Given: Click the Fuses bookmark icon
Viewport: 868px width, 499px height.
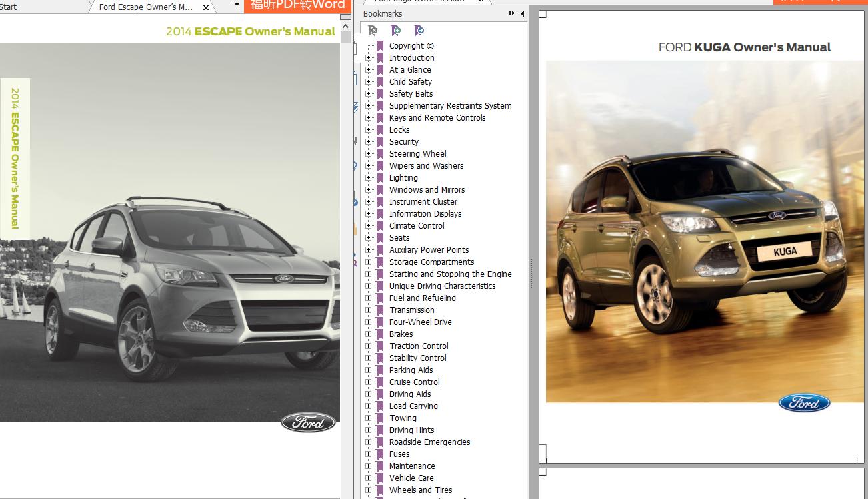Looking at the screenshot, I should 379,454.
